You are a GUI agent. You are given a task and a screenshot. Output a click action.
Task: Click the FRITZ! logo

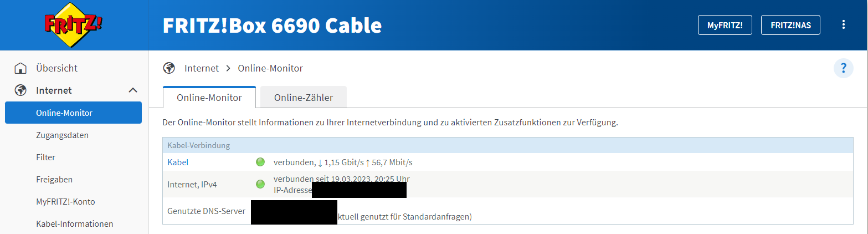click(74, 26)
